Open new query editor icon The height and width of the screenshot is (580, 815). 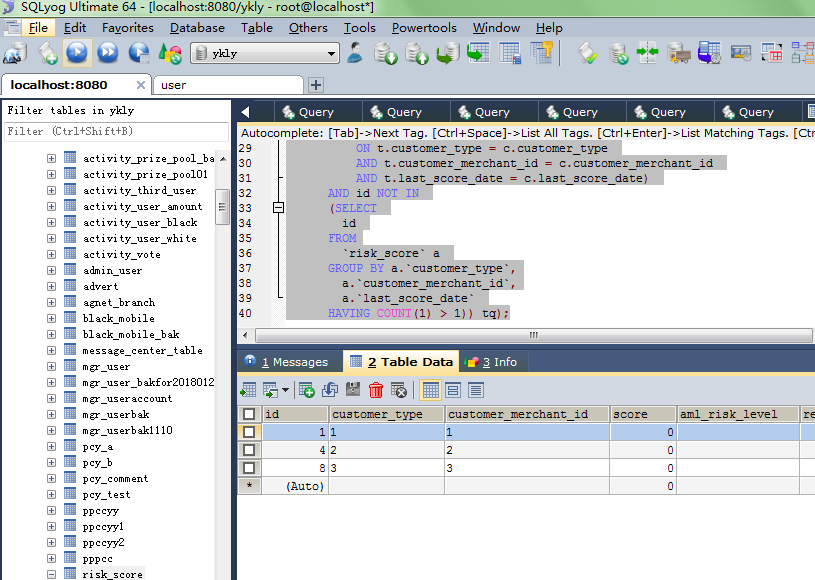47,53
